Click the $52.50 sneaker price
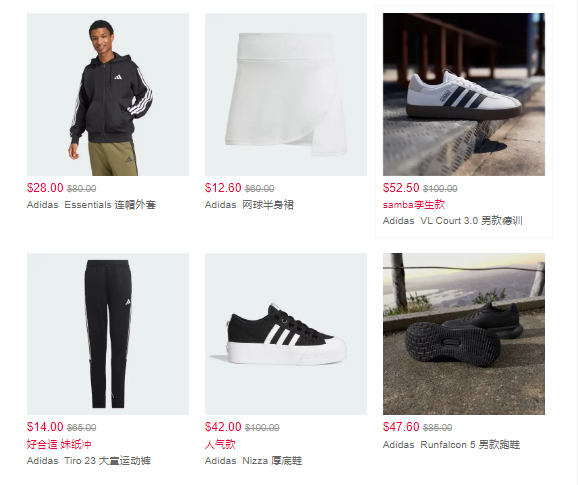The width and height of the screenshot is (578, 485). [401, 188]
